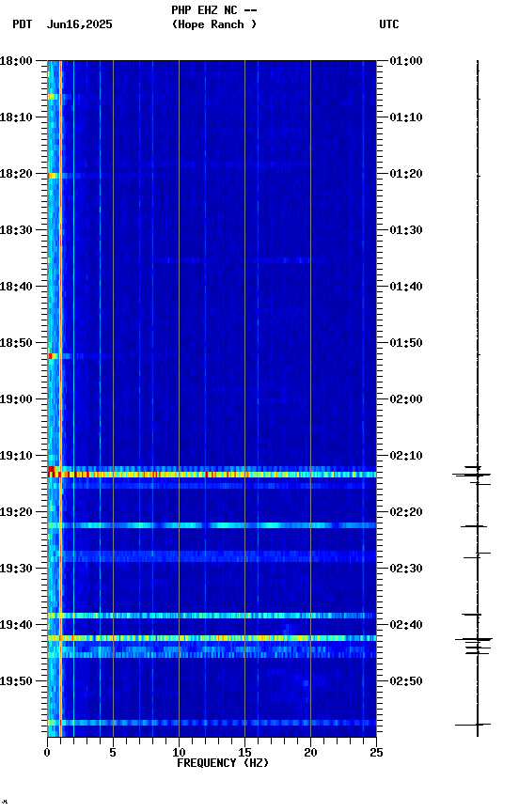This screenshot has width=519, height=812.
Task: Click the 01:00 UTC time label
Action: click(x=406, y=61)
